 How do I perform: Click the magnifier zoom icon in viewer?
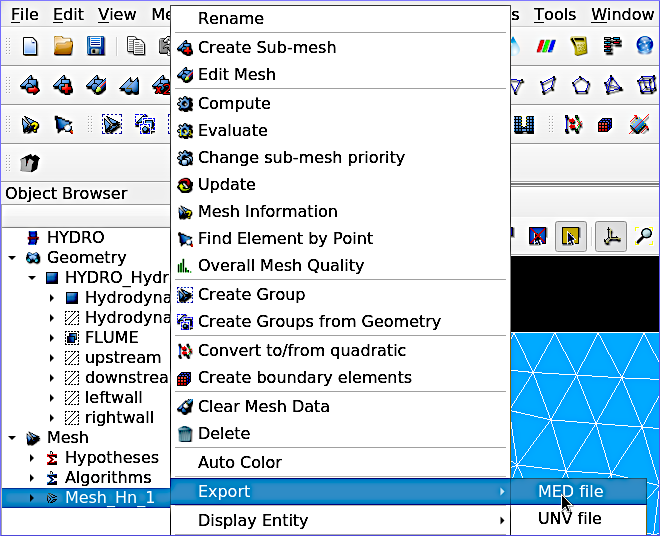tap(644, 236)
